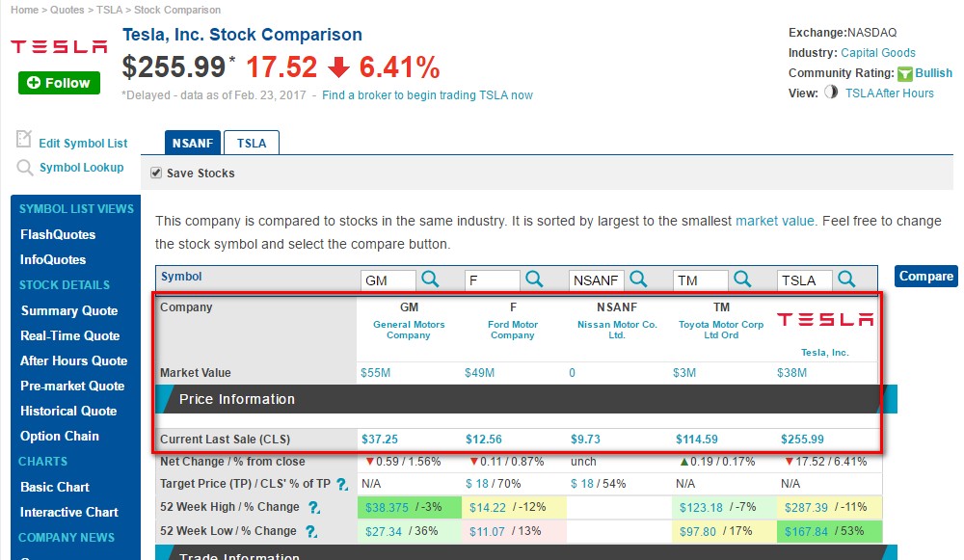Open Historical Quote in sidebar
This screenshot has width=964, height=560.
(x=68, y=411)
